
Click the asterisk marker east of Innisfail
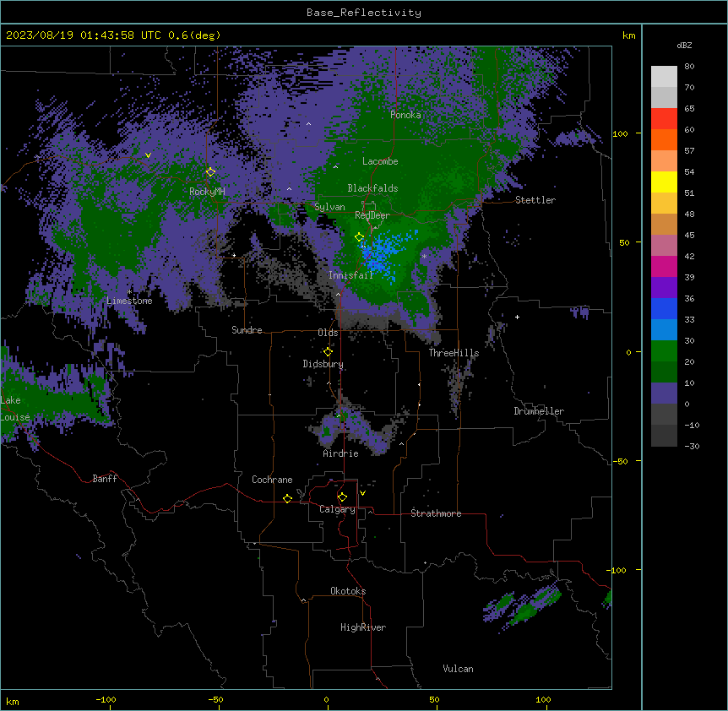tap(424, 256)
